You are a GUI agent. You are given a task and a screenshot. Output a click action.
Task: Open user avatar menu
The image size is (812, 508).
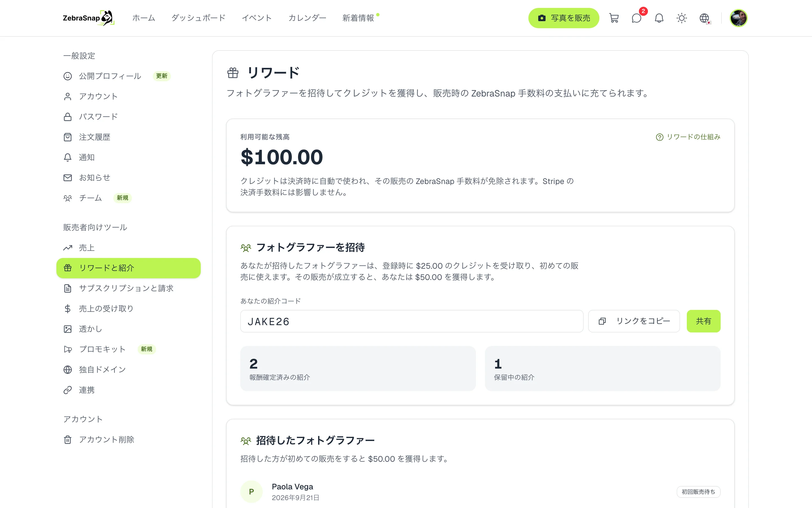pyautogui.click(x=738, y=18)
